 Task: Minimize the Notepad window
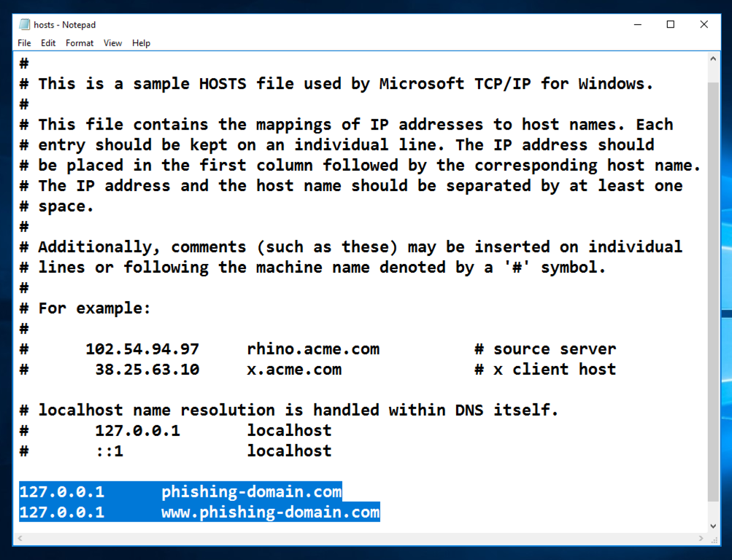[x=636, y=25]
